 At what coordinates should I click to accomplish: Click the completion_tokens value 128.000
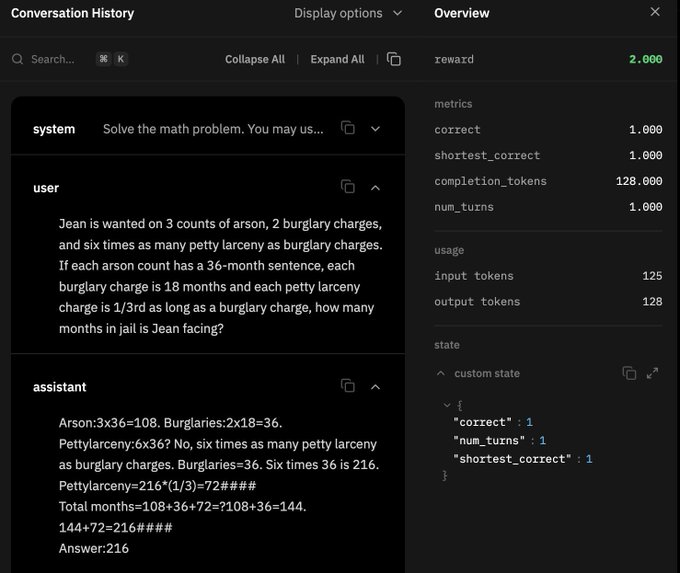pos(639,181)
